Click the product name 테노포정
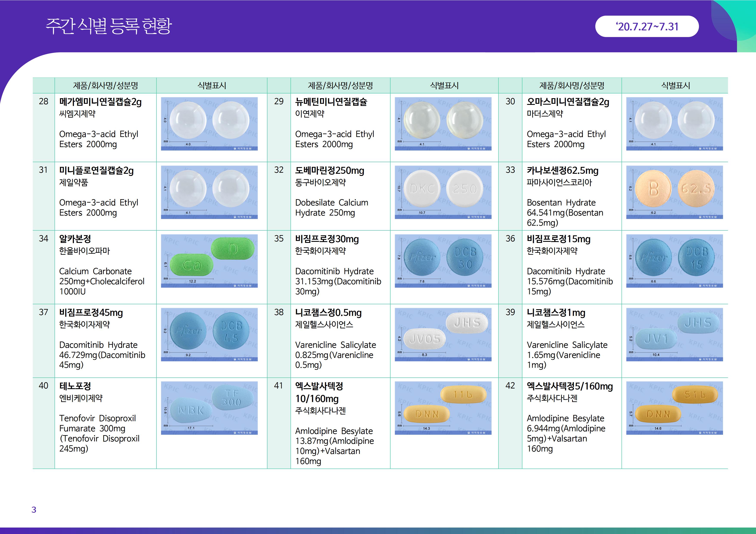This screenshot has width=756, height=534. coord(75,386)
